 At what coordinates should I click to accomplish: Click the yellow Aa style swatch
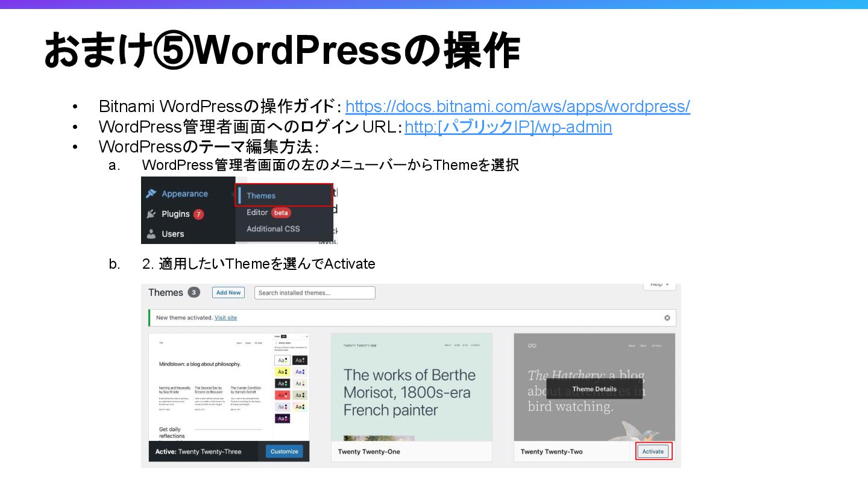click(x=282, y=372)
